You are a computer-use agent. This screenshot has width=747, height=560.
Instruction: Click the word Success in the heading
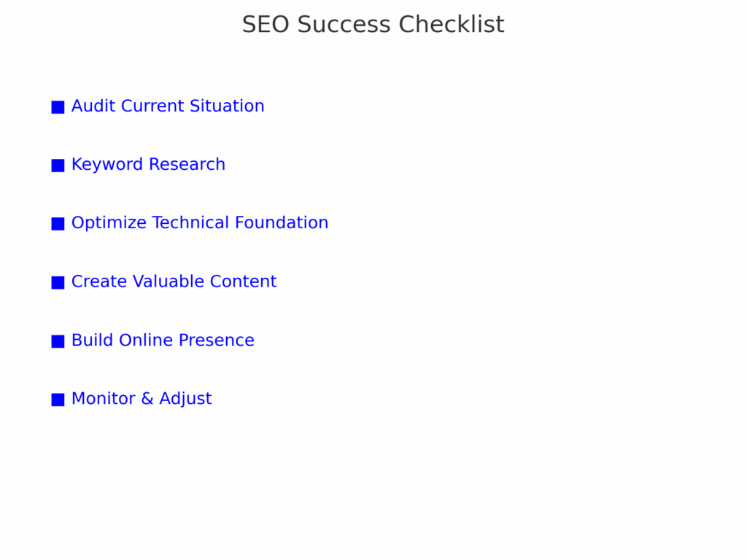344,25
